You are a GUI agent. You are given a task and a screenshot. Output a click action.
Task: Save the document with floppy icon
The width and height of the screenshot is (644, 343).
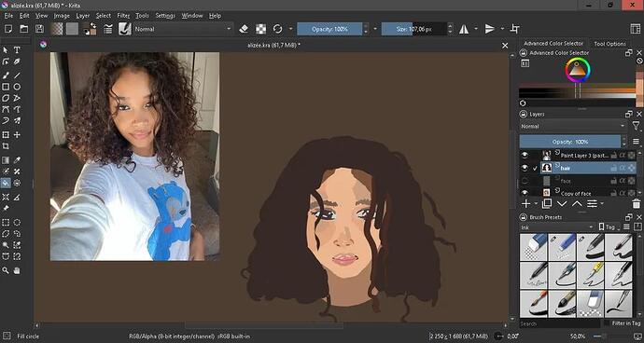[x=39, y=29]
